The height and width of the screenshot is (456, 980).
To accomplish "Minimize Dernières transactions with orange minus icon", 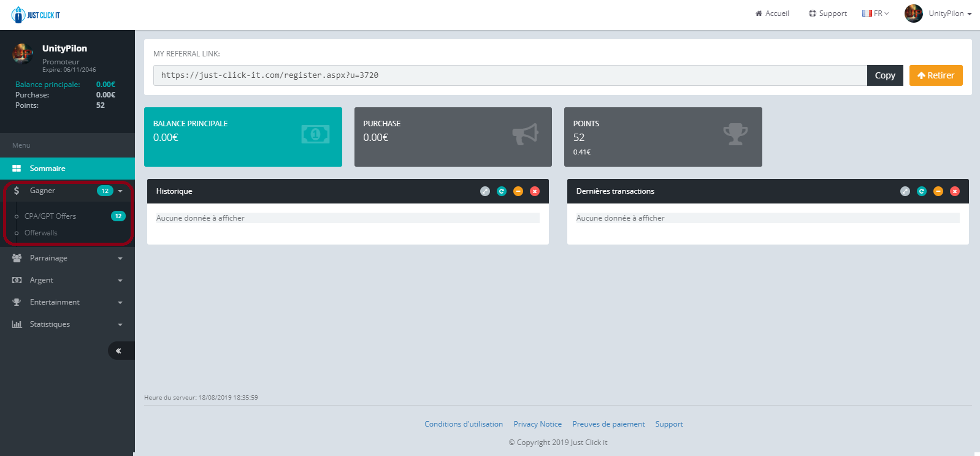I will [x=938, y=191].
